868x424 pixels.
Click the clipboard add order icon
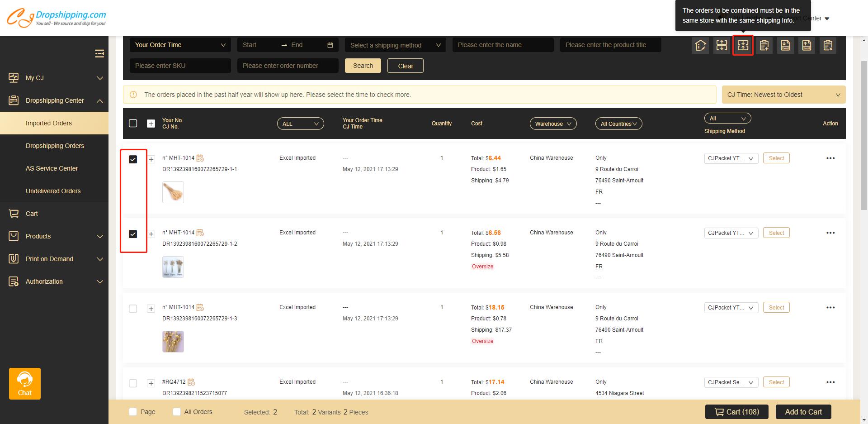click(764, 45)
